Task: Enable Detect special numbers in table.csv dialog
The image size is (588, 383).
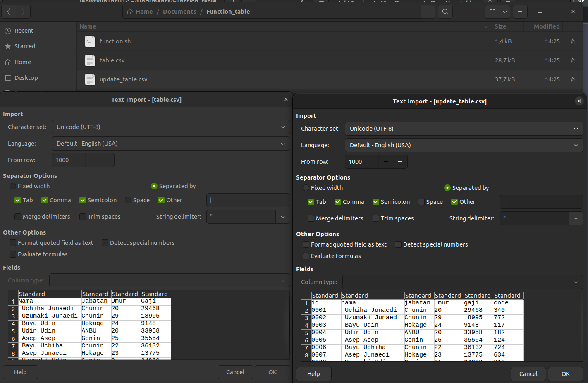Action: pyautogui.click(x=105, y=243)
